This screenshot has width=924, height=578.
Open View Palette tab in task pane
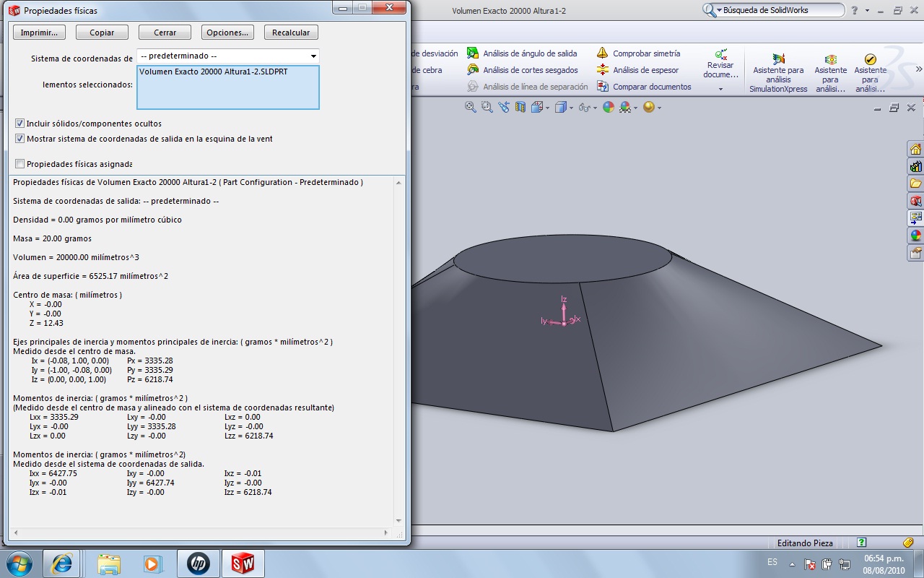915,218
